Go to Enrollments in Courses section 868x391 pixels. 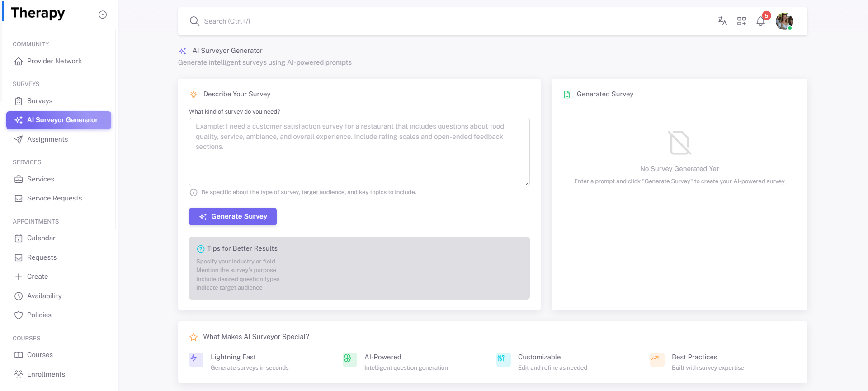point(46,374)
